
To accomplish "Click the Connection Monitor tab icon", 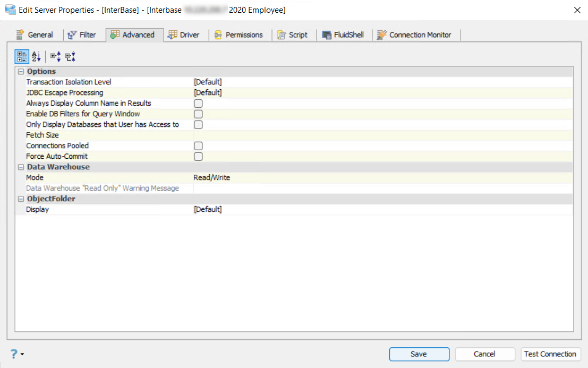I will pos(381,35).
